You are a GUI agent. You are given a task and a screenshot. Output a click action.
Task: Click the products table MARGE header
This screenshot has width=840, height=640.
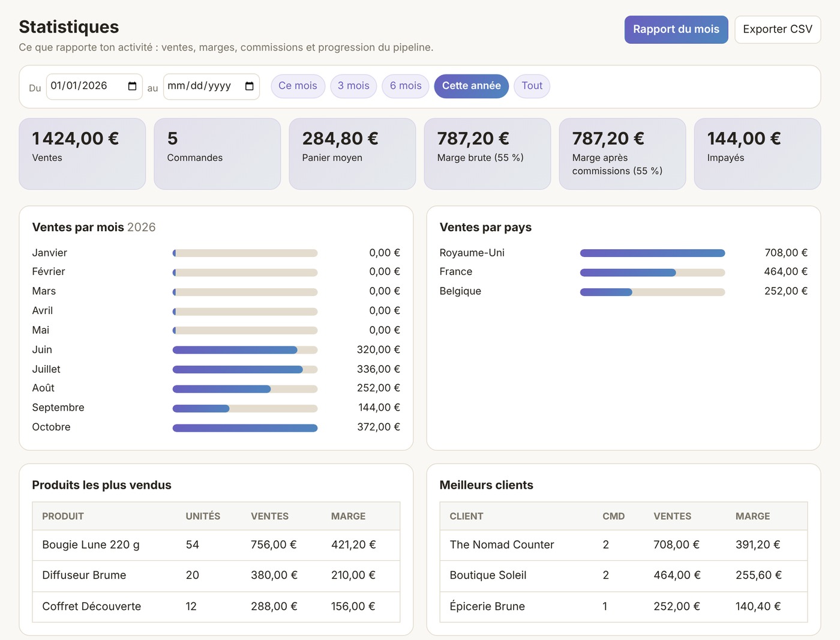[x=348, y=516]
